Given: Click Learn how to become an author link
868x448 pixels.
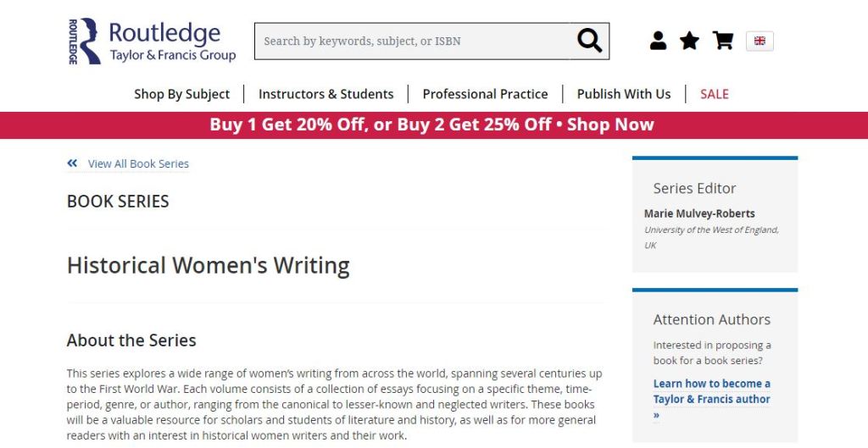Looking at the screenshot, I should pyautogui.click(x=711, y=391).
